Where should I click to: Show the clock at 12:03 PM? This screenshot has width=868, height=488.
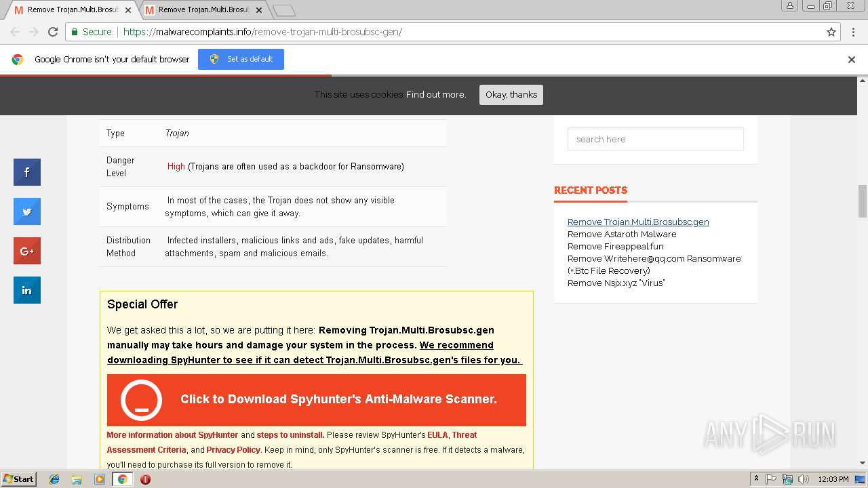(x=833, y=479)
